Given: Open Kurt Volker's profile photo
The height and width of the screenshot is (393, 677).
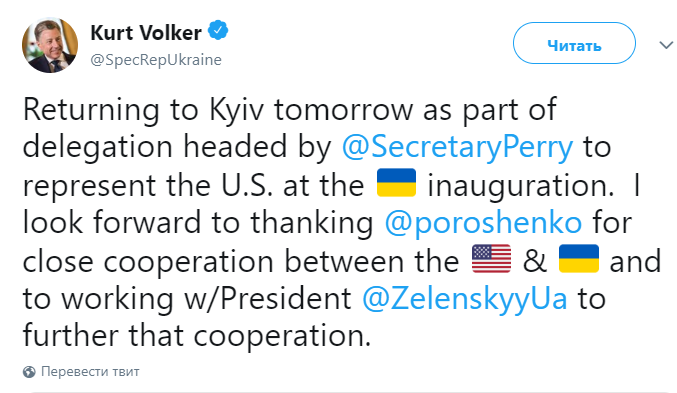Looking at the screenshot, I should 50,45.
